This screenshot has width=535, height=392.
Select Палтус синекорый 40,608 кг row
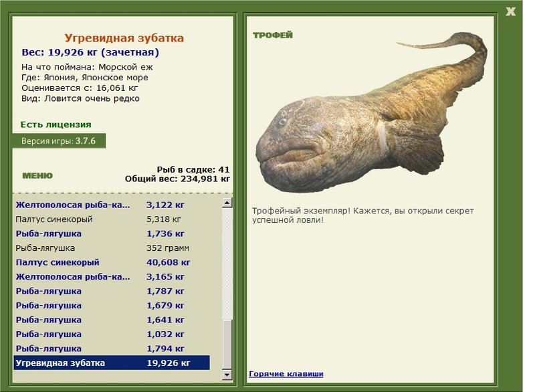[x=112, y=262]
